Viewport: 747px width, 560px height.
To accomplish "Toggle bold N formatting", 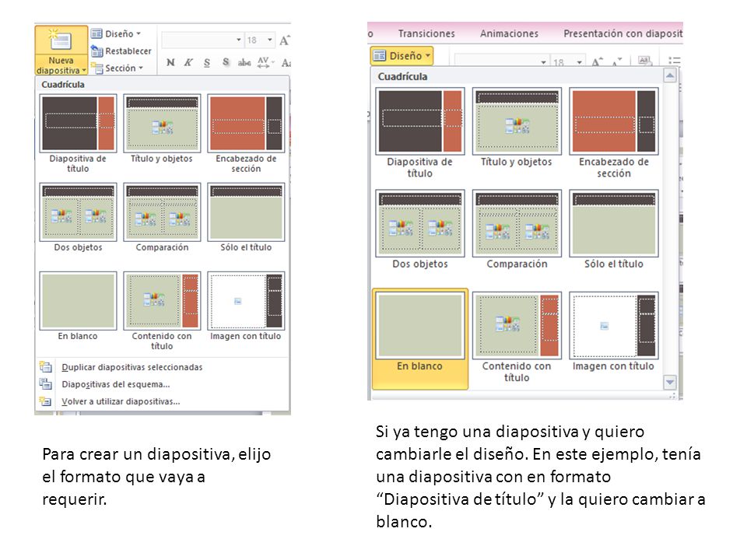I will 170,62.
